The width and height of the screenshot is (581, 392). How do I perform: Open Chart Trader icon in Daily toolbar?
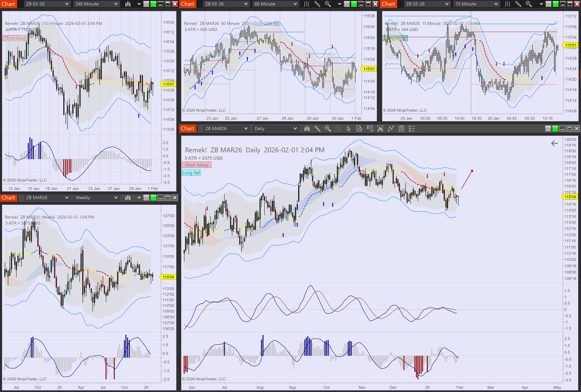[370, 129]
